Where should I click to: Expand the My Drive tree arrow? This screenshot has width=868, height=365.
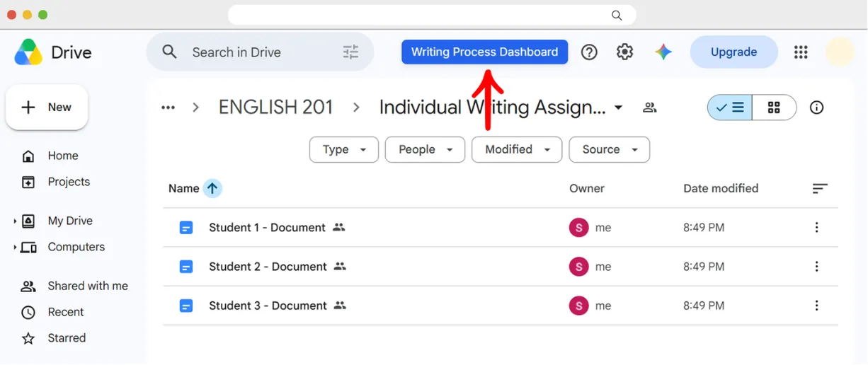click(x=15, y=221)
